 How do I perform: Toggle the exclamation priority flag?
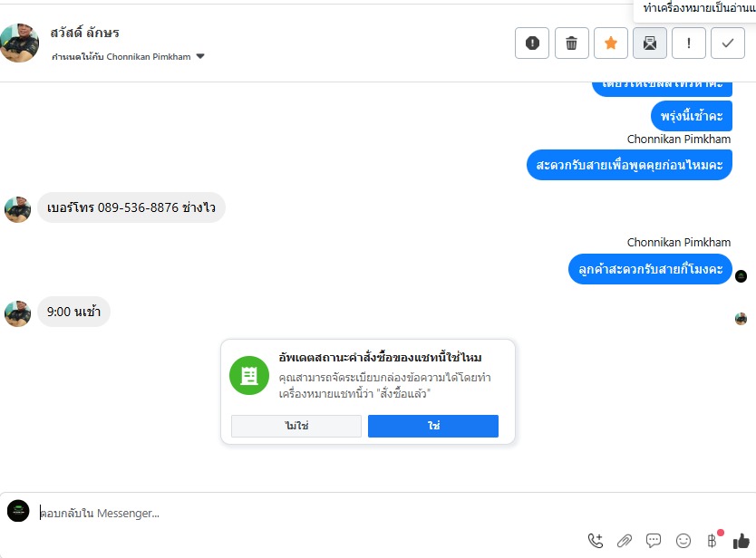click(x=689, y=43)
